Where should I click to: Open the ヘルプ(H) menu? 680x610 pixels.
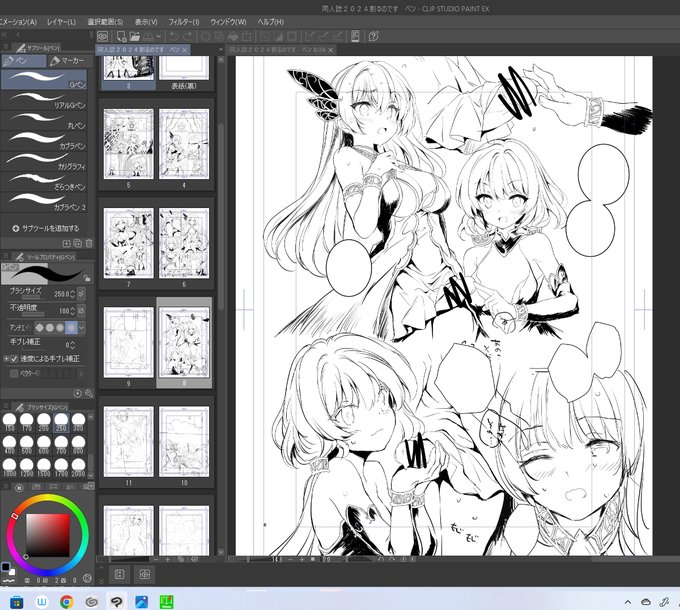pos(270,22)
